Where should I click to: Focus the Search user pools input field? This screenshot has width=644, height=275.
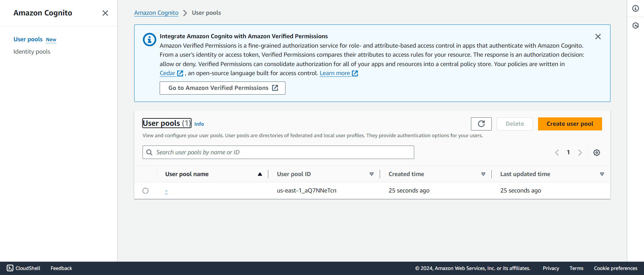pyautogui.click(x=278, y=152)
